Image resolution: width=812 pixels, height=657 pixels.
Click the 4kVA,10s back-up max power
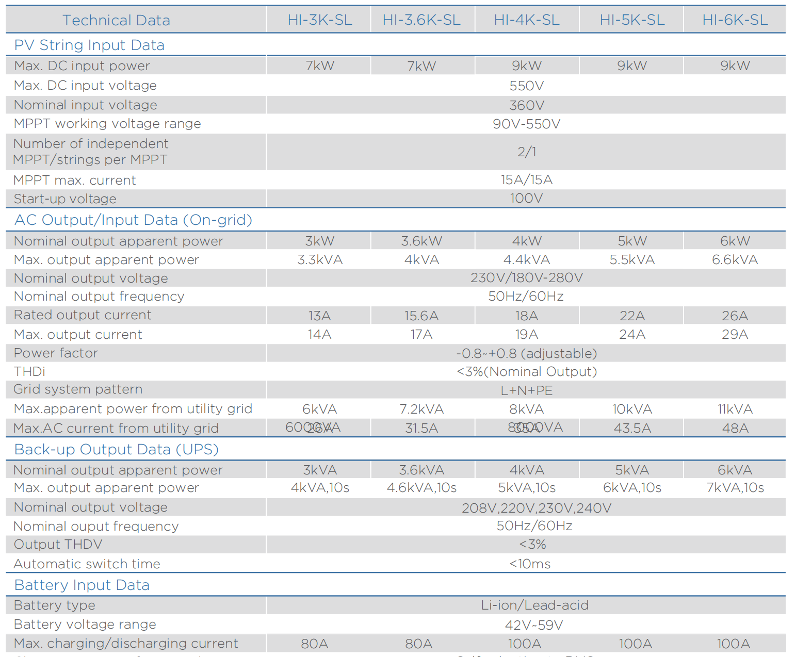click(x=320, y=487)
